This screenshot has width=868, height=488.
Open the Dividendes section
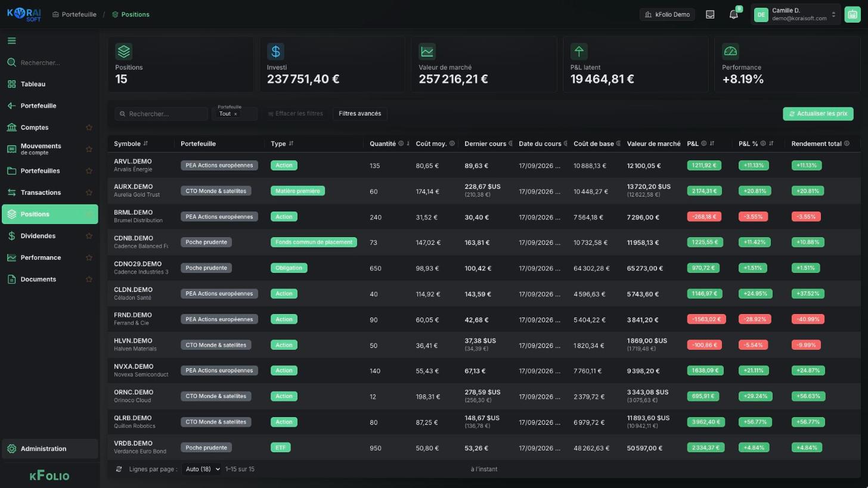(49, 236)
